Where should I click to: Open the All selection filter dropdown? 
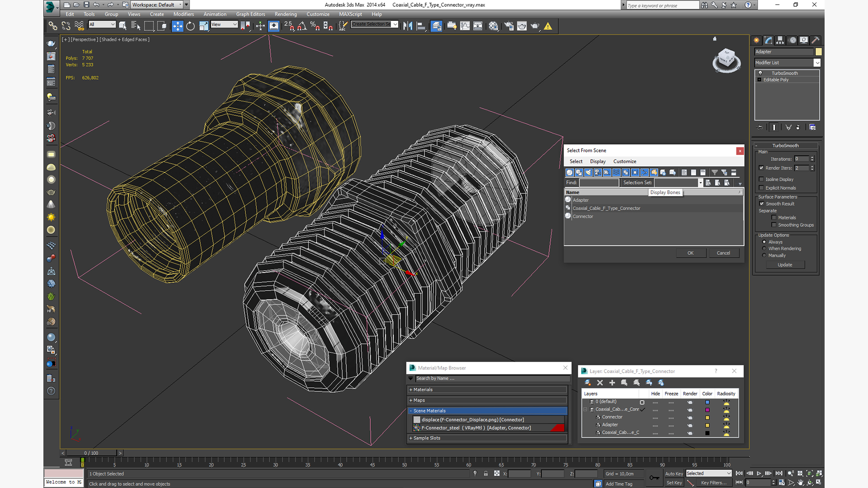click(x=102, y=24)
